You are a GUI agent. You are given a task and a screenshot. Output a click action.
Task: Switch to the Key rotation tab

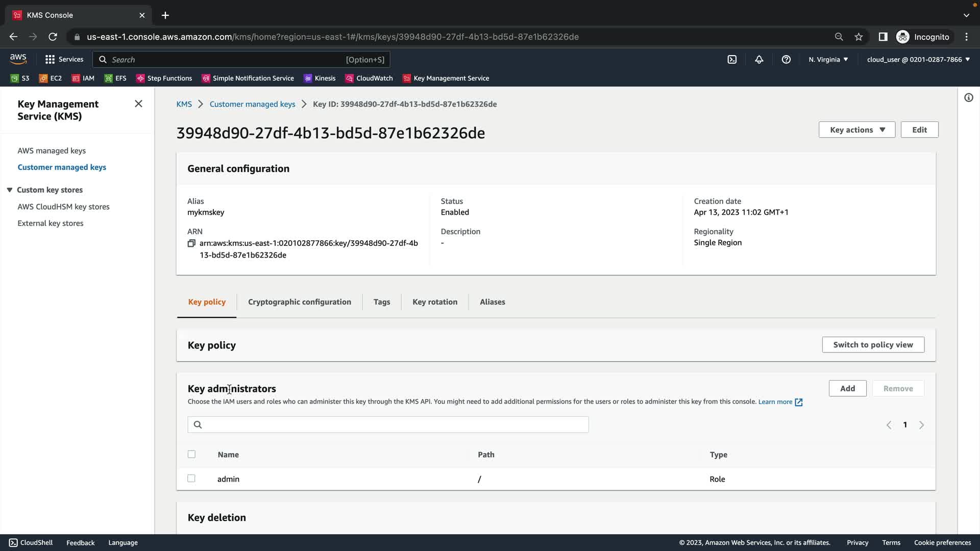click(434, 302)
